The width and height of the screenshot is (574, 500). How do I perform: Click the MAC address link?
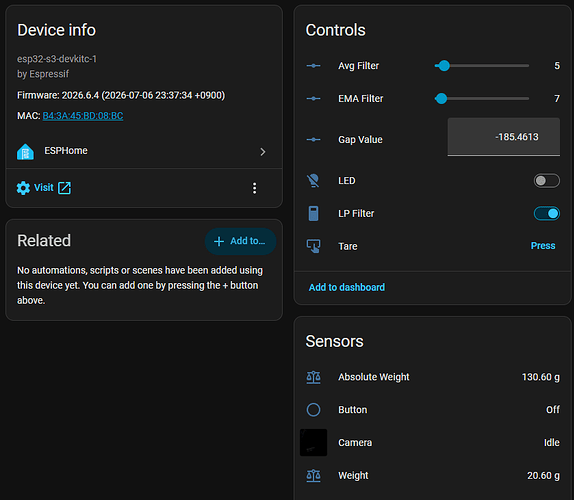[x=83, y=116]
